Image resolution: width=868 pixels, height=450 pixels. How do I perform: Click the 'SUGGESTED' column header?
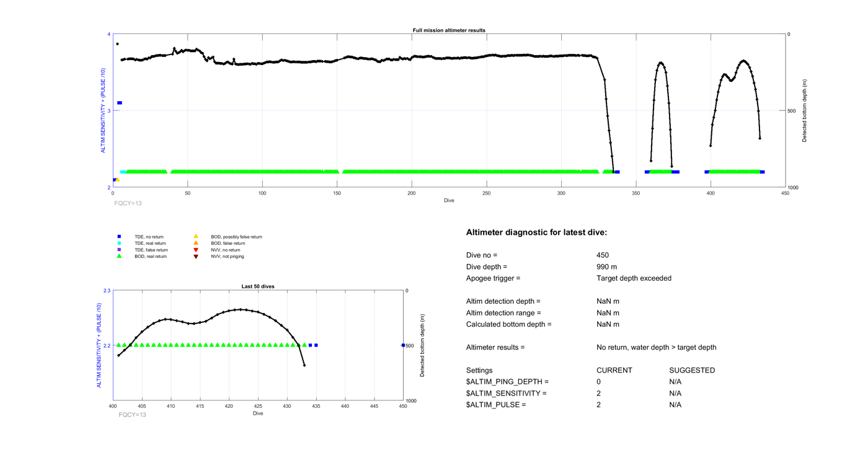coord(692,370)
